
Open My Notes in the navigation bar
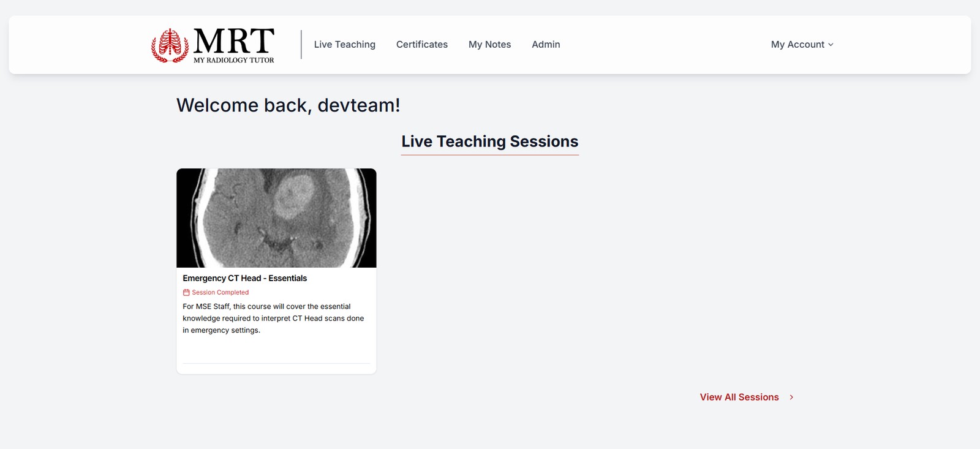pyautogui.click(x=490, y=45)
